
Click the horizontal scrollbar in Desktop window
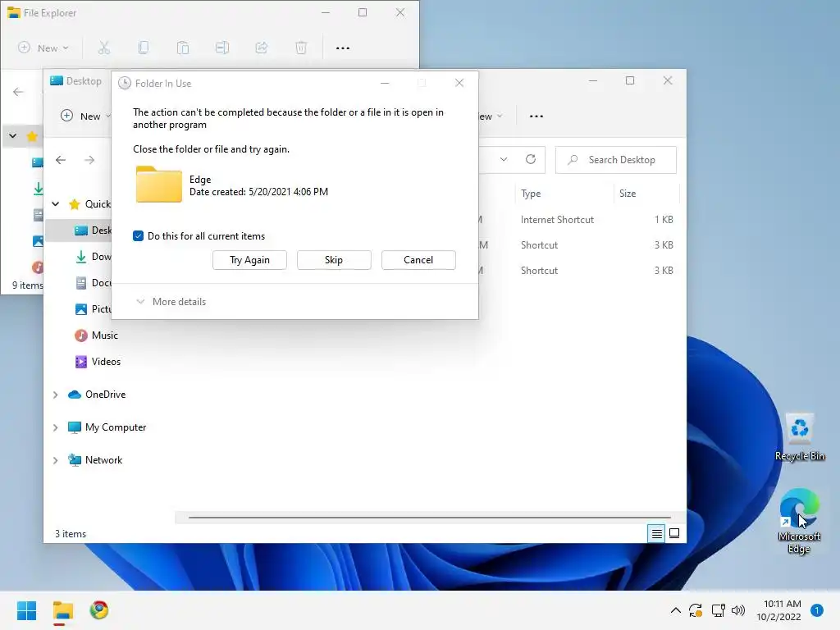click(x=430, y=518)
